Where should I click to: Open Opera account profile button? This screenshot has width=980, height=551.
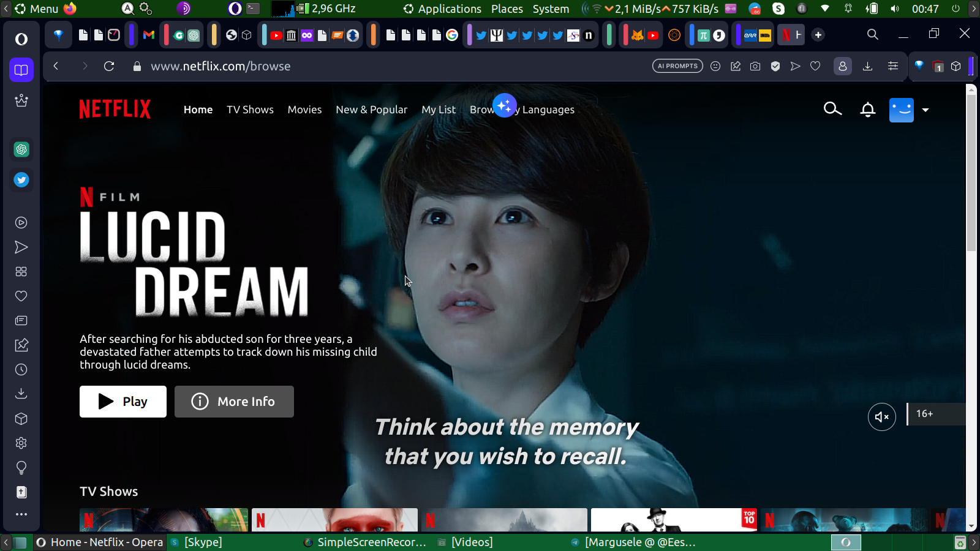[843, 66]
